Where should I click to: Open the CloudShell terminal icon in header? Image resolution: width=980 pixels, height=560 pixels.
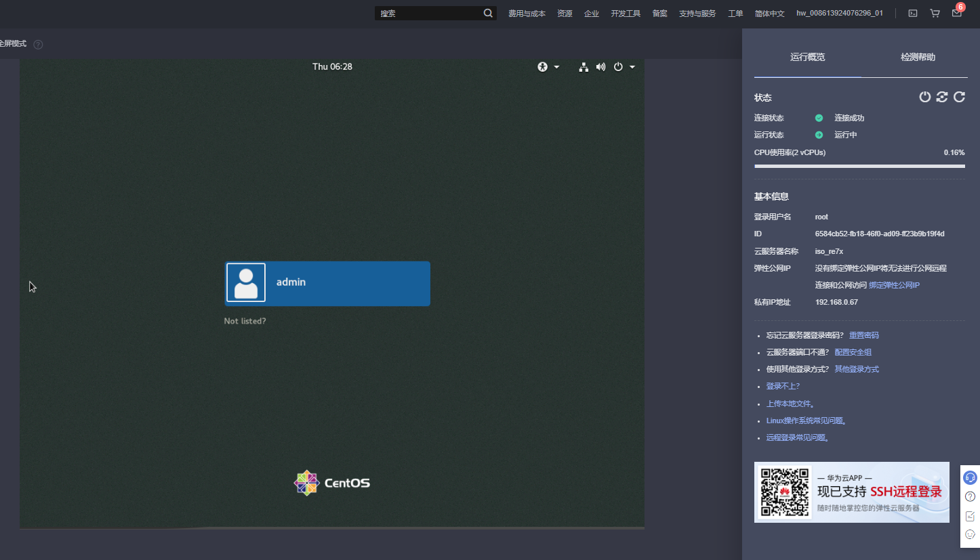pos(913,13)
